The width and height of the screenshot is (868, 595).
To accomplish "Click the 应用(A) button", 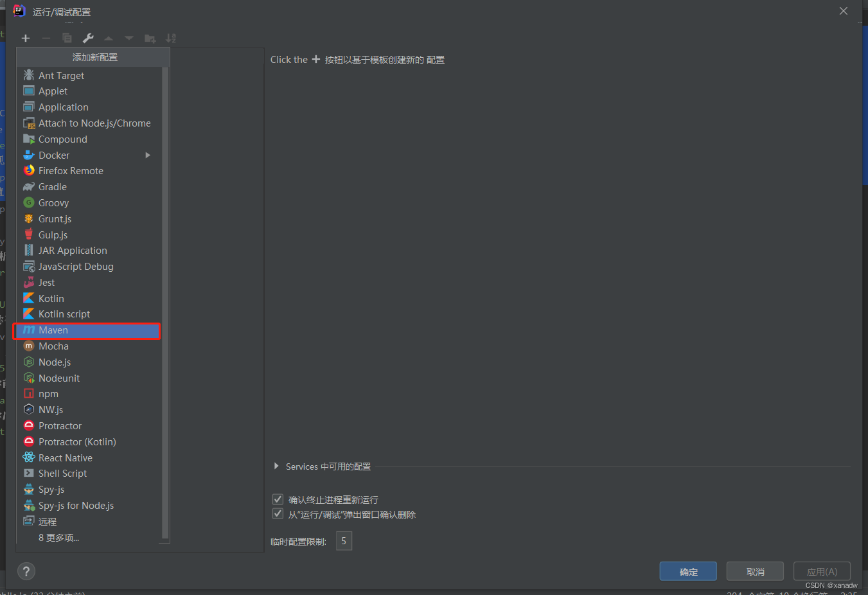I will coord(822,571).
